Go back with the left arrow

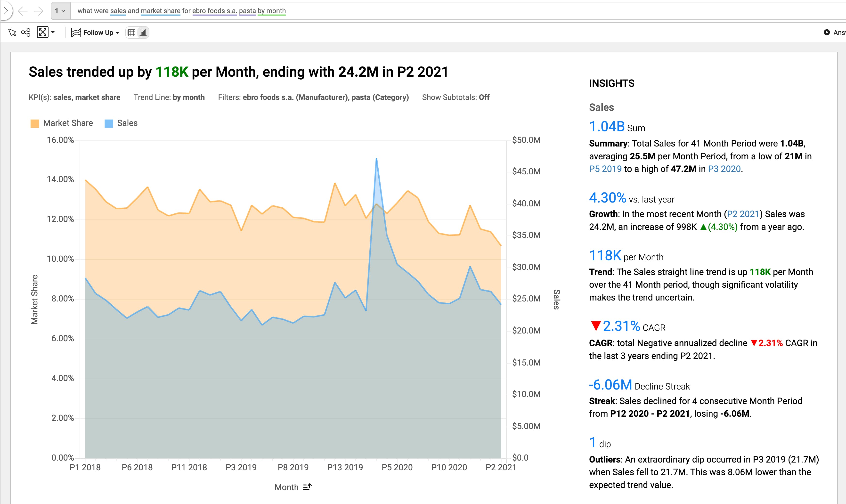pos(22,11)
